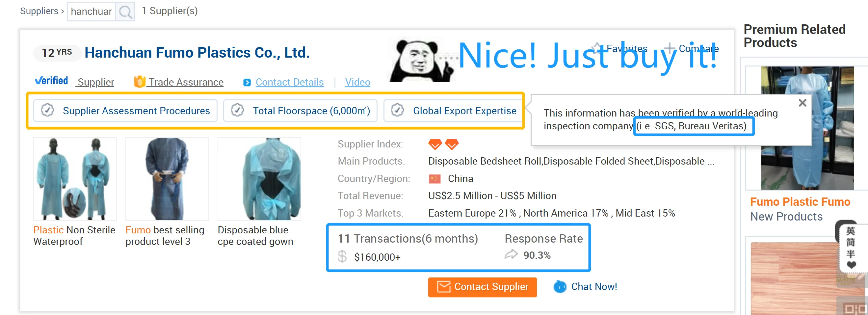
Task: Click the Contact Details arrow icon
Action: point(247,83)
